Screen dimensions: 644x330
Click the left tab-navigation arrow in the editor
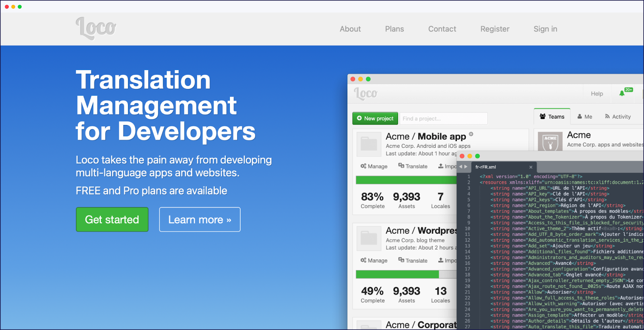(x=461, y=167)
